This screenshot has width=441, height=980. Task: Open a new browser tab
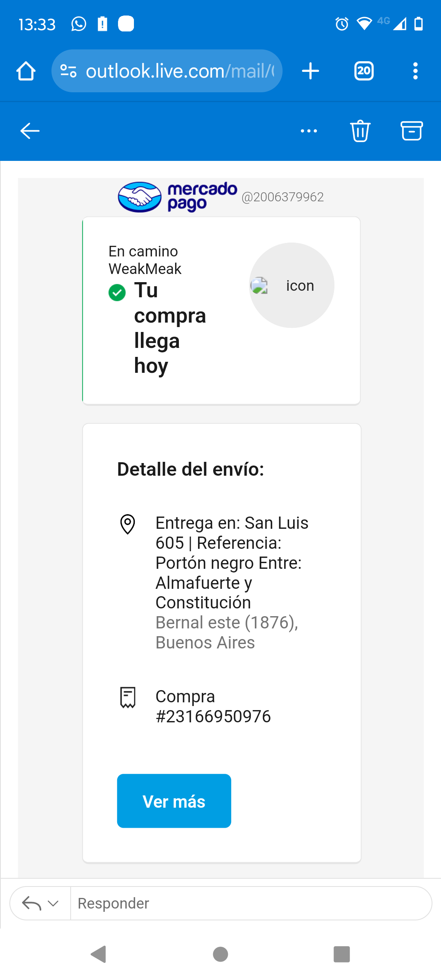[310, 71]
